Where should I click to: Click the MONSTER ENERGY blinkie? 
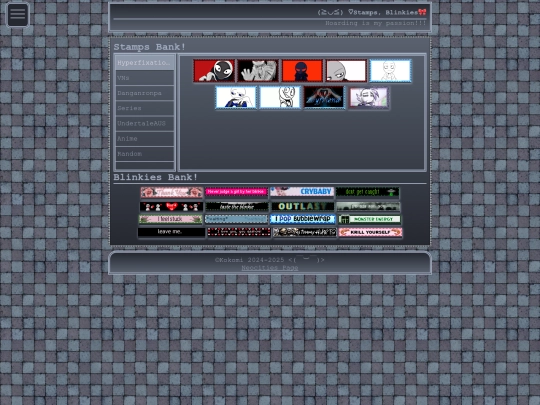(369, 219)
